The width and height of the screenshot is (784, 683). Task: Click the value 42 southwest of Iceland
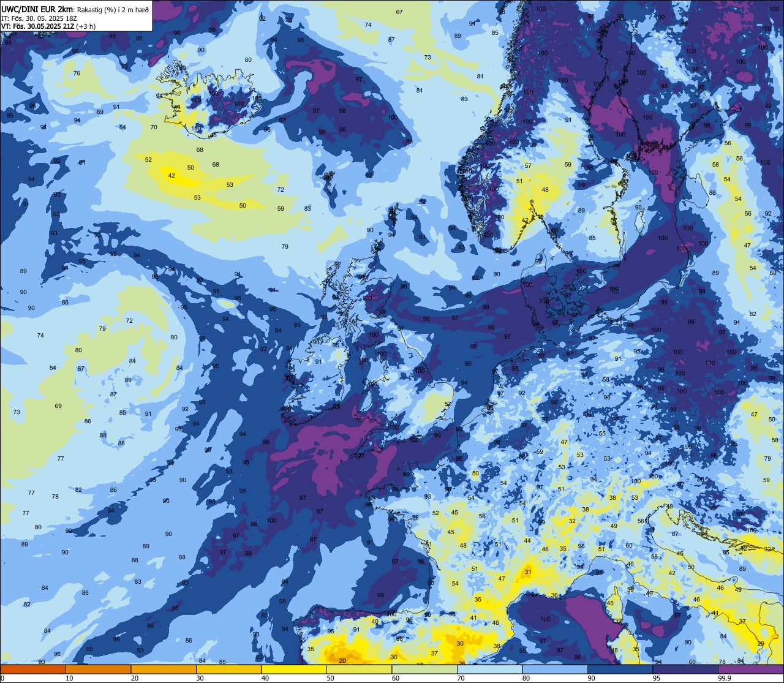(171, 176)
